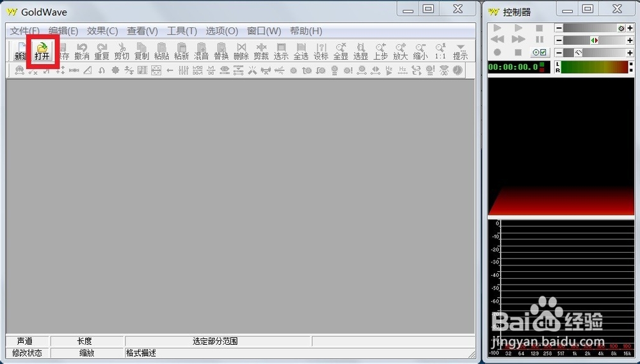Click the 剪切 (Cut) scissors icon
Screen dimensions: 640x364
pos(122,51)
